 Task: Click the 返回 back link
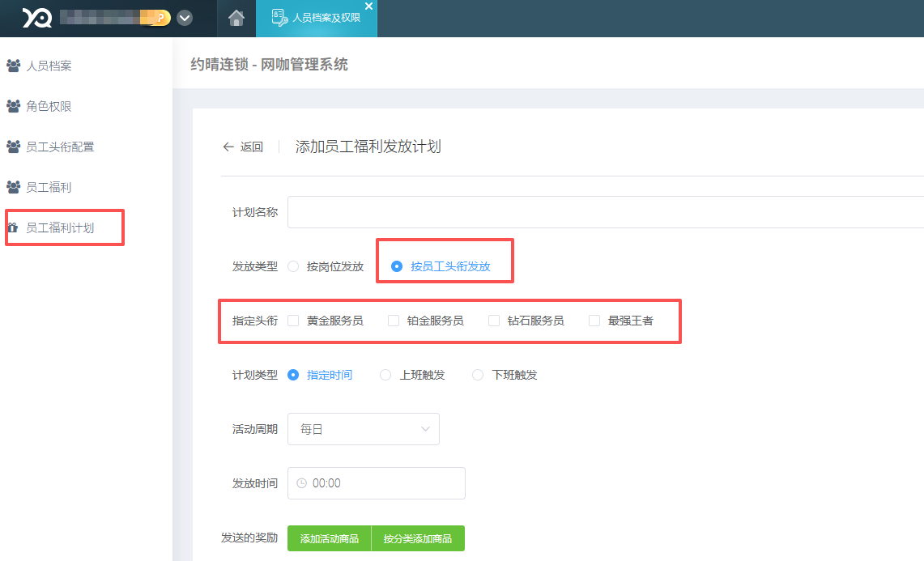[243, 147]
